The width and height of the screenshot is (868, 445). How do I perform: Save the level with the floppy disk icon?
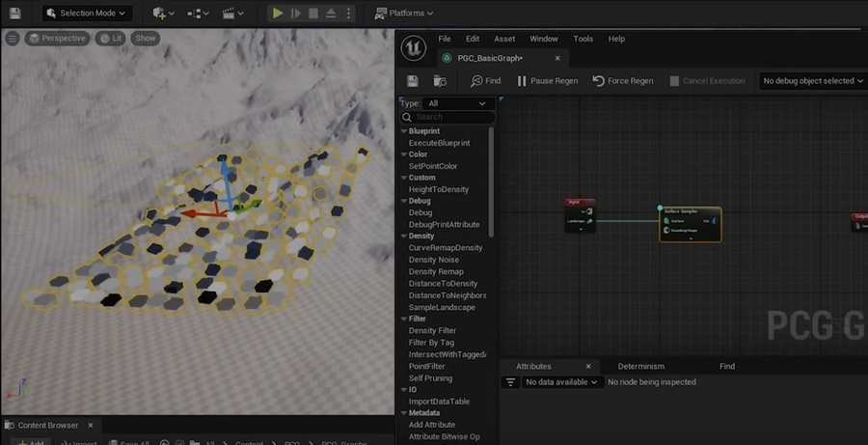(14, 13)
